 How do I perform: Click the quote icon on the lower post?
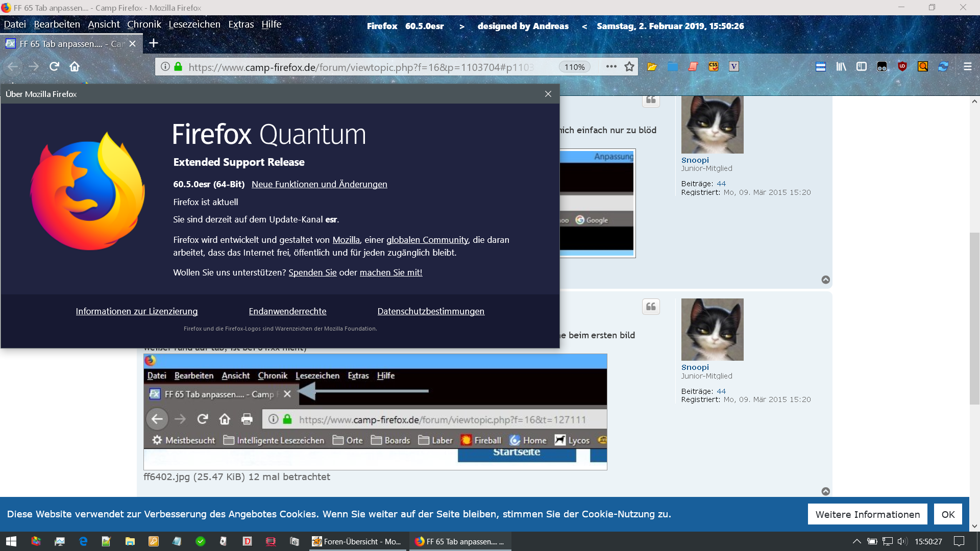pyautogui.click(x=651, y=307)
